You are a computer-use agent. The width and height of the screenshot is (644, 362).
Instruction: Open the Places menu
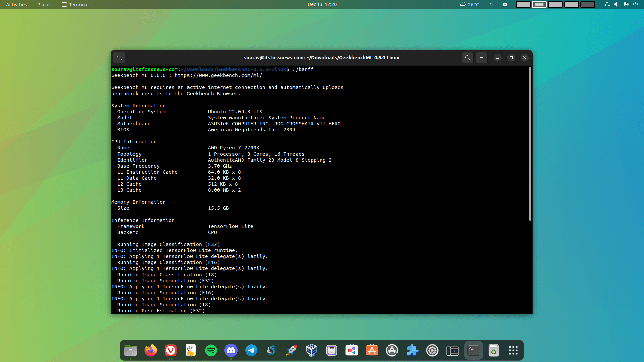pyautogui.click(x=44, y=4)
